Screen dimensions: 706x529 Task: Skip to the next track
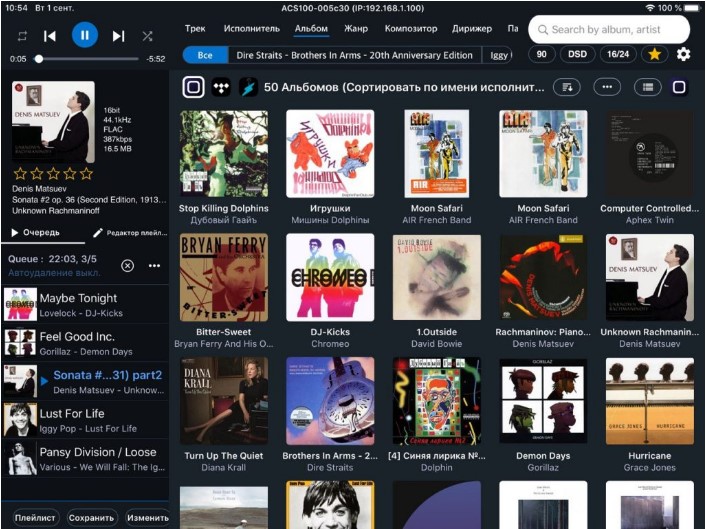118,36
